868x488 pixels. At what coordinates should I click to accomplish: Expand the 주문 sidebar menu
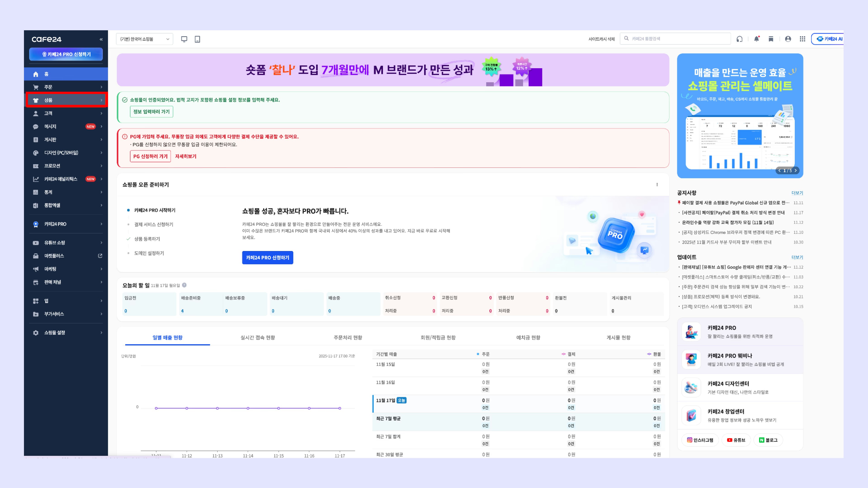coord(66,87)
